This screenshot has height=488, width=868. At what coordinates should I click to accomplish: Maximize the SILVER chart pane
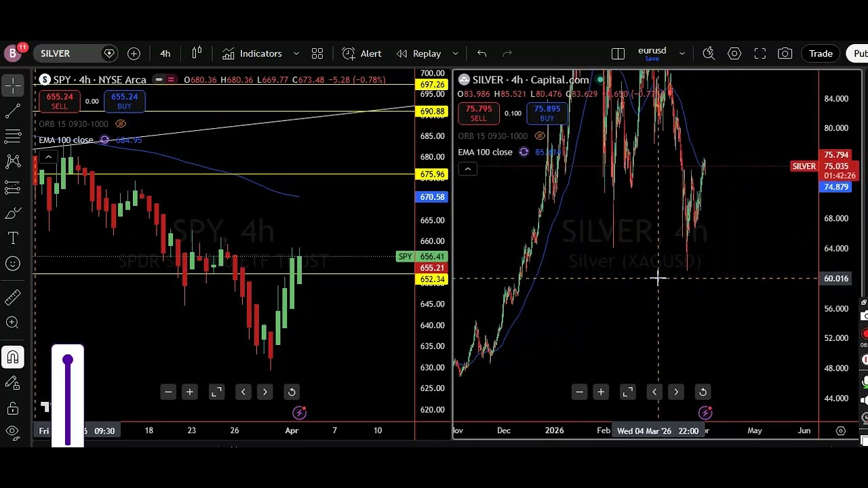coord(628,392)
